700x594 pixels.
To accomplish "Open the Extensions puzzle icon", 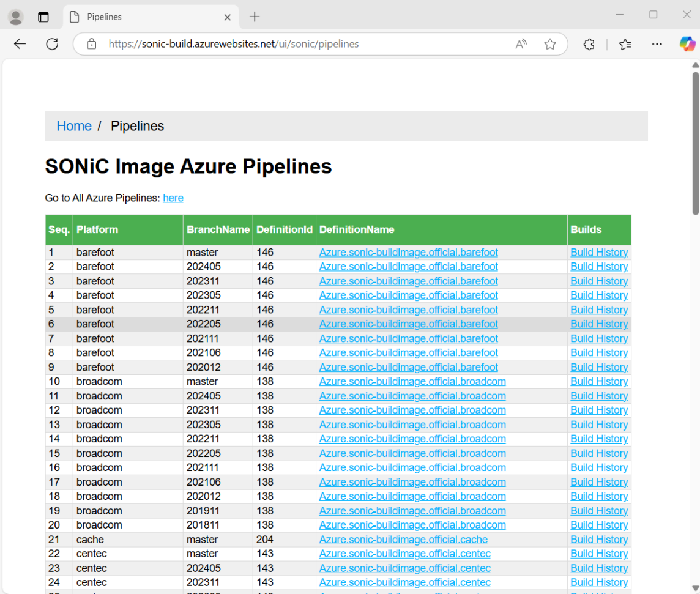I will pyautogui.click(x=589, y=44).
